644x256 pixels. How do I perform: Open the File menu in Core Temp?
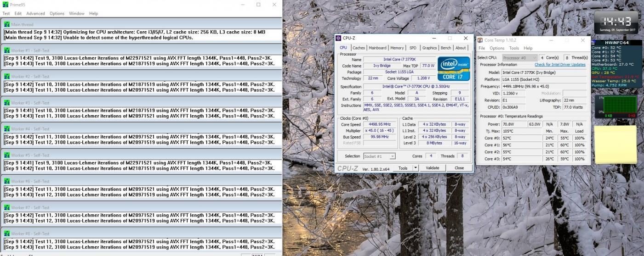coord(482,48)
